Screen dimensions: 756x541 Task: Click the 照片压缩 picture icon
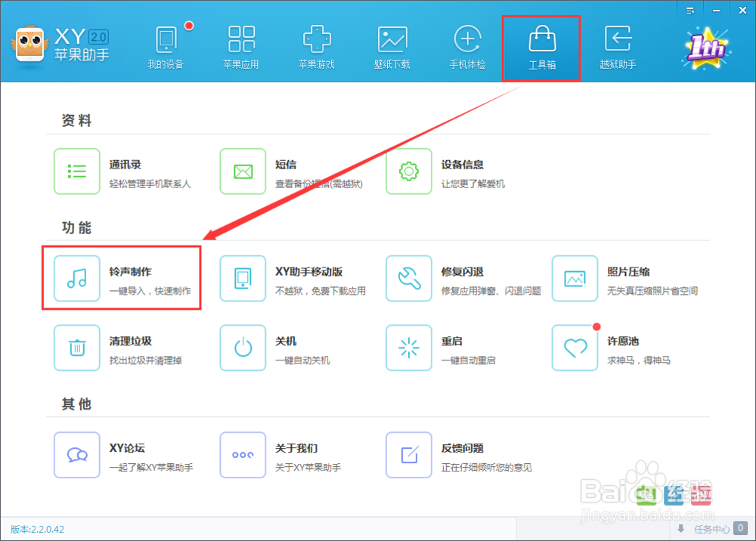[575, 279]
